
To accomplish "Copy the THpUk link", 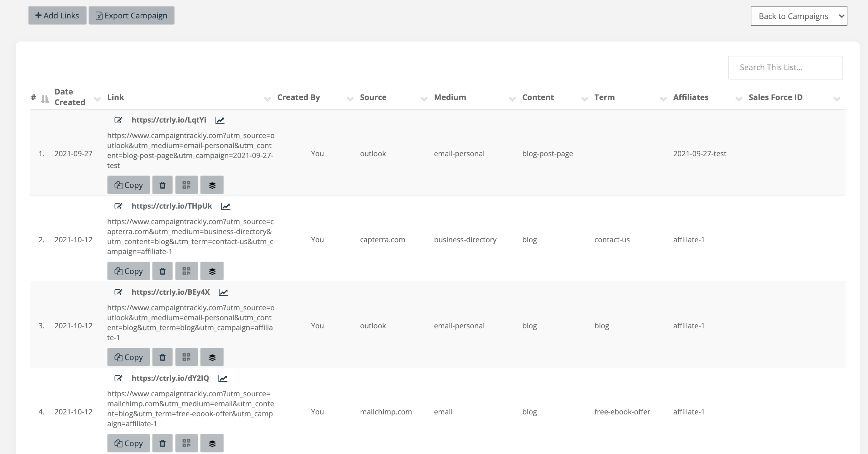I will (x=129, y=271).
